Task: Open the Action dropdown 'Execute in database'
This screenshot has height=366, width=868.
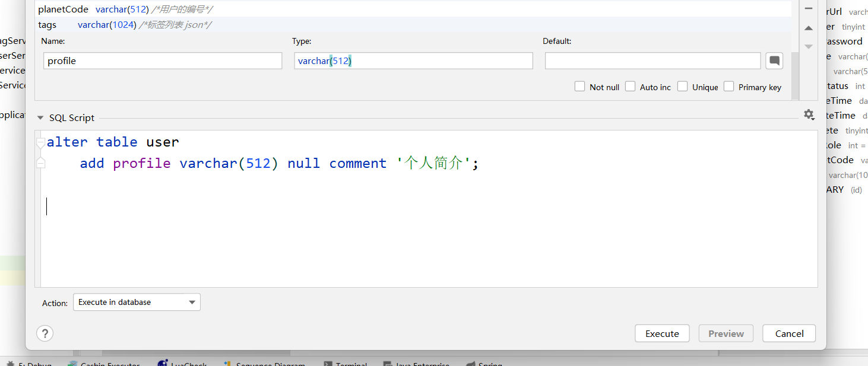Action: pyautogui.click(x=137, y=302)
